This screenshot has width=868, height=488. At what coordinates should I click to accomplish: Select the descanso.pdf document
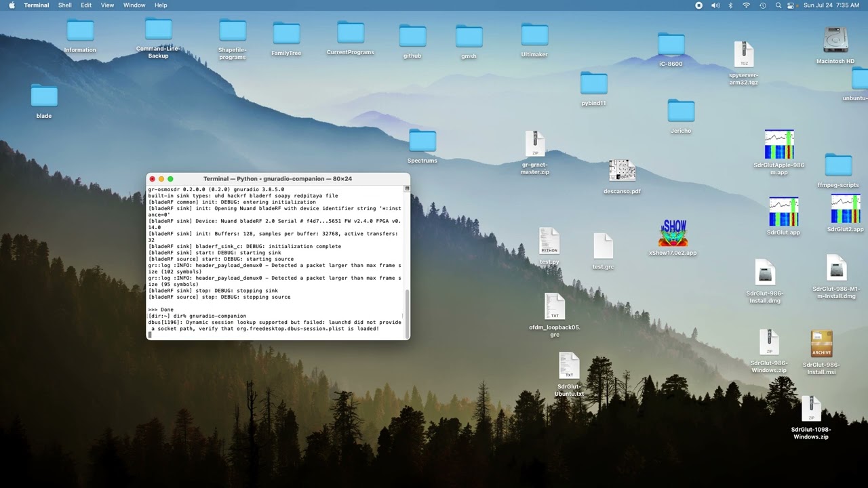tap(622, 171)
